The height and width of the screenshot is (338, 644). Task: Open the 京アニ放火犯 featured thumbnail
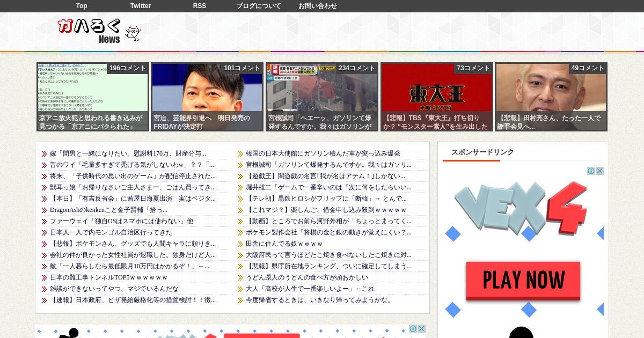[92, 97]
